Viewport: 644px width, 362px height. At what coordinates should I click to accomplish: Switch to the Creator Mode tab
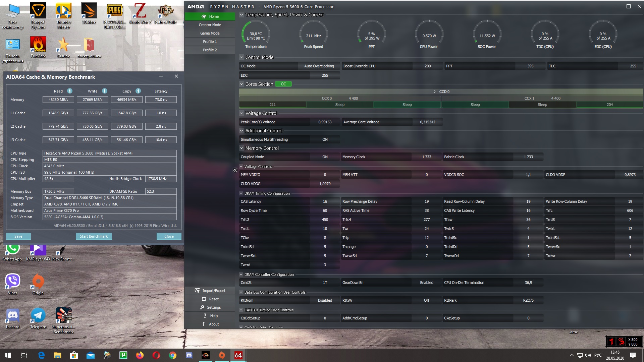(210, 25)
